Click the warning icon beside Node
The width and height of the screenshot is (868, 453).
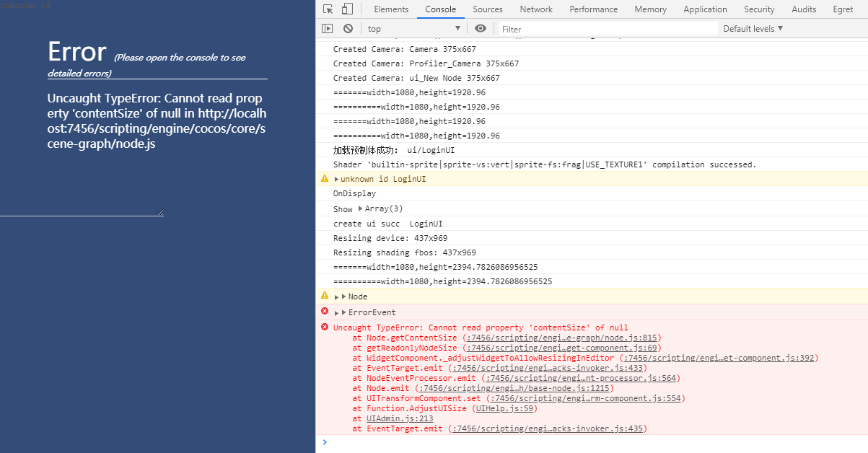tap(325, 296)
